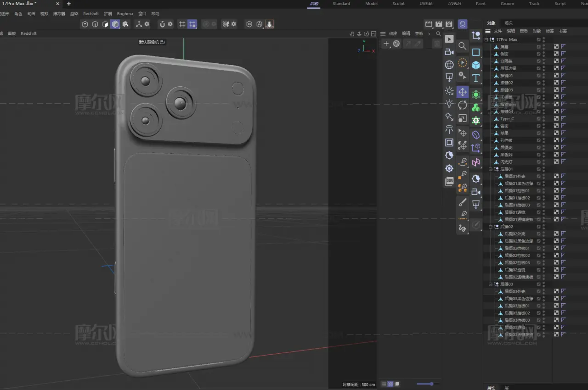Click the magnet snap icon in toolbar

point(162,24)
